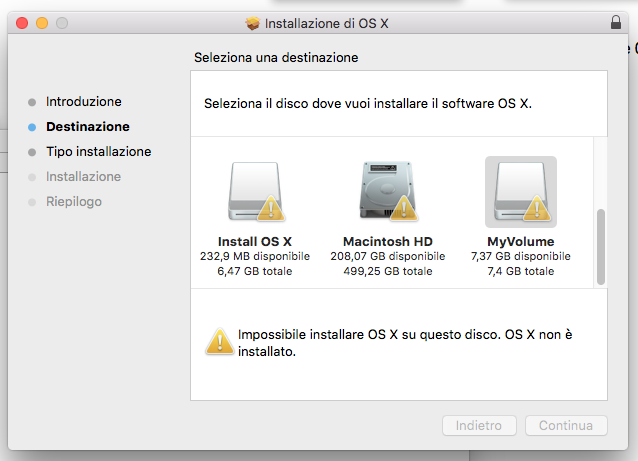Select the MyVolume disk icon
638x461 pixels.
coord(521,192)
